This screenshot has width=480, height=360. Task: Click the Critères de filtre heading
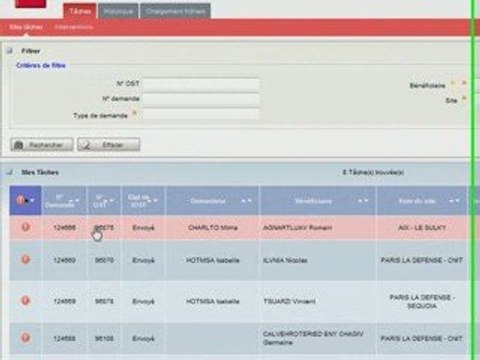click(x=41, y=65)
